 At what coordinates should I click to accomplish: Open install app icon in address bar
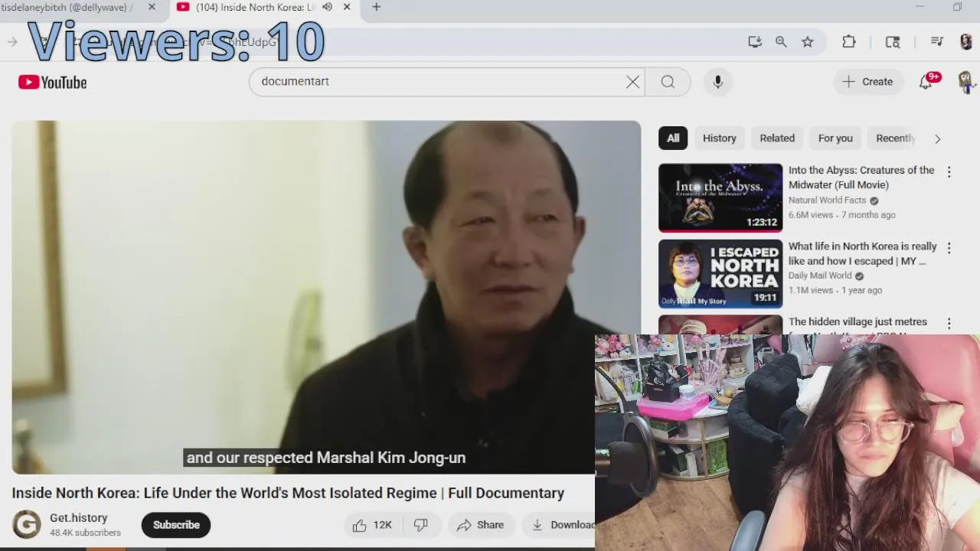[755, 42]
